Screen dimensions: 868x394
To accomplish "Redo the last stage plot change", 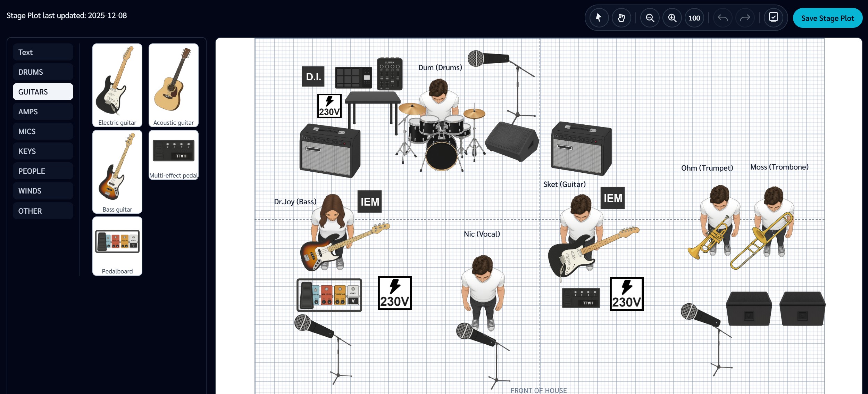I will tap(744, 18).
